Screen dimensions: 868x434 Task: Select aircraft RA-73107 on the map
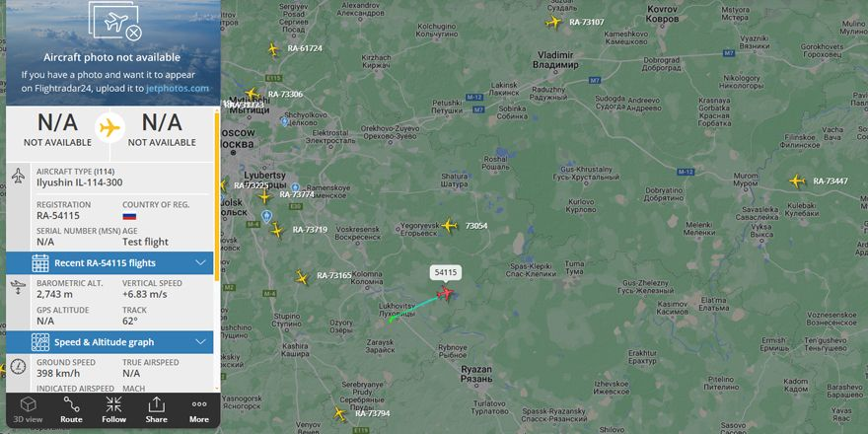[x=553, y=22]
